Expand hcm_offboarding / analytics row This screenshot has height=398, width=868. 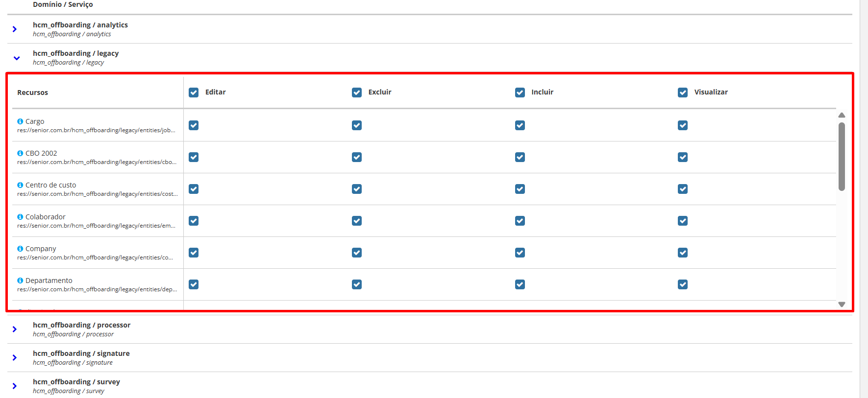point(15,29)
